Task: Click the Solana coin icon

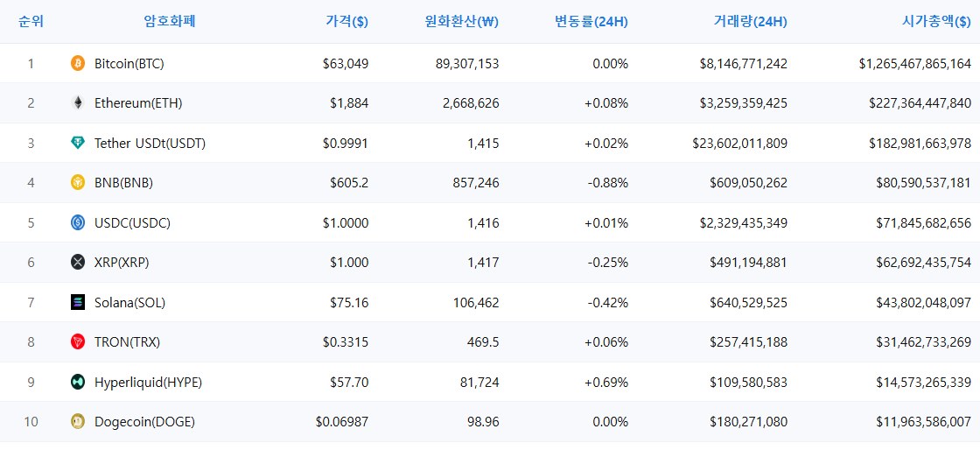Action: coord(78,303)
